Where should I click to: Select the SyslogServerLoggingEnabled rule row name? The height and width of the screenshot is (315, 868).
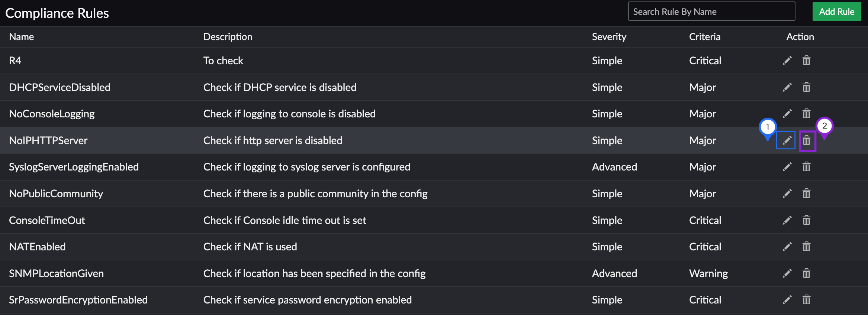tap(74, 167)
